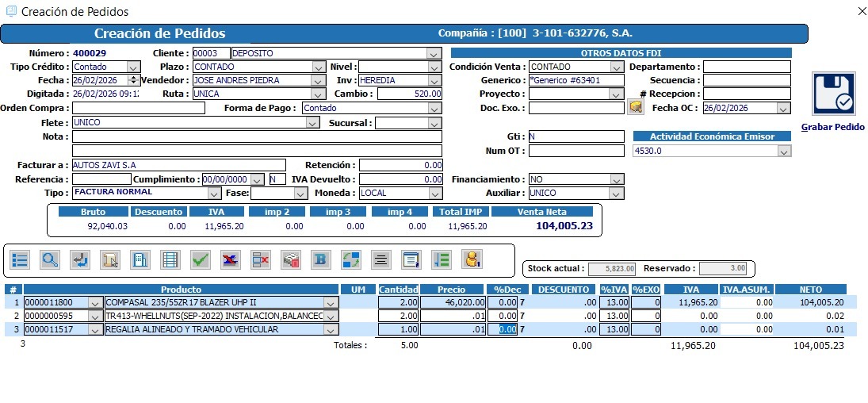Viewport: 868px width, 403px height.
Task: Click the # Recepcion input field
Action: pyautogui.click(x=747, y=94)
